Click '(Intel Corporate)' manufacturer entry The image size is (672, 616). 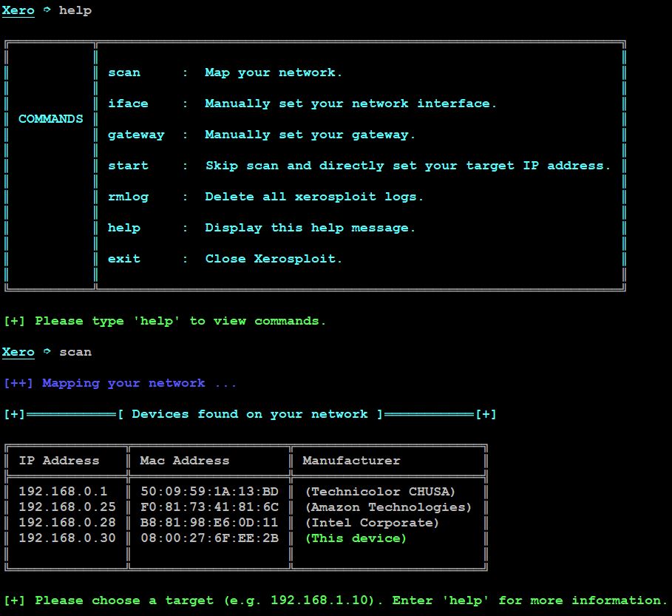pos(372,523)
